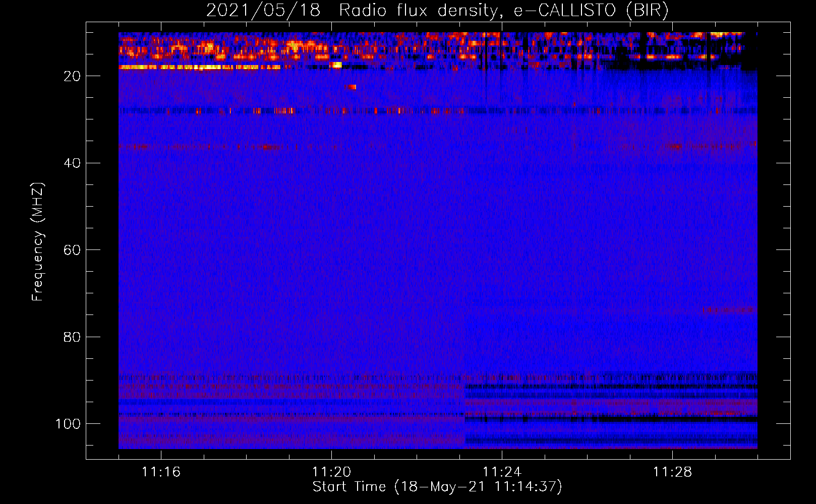The image size is (816, 504).
Task: Click the 60 frequency axis label
Action: [x=72, y=250]
